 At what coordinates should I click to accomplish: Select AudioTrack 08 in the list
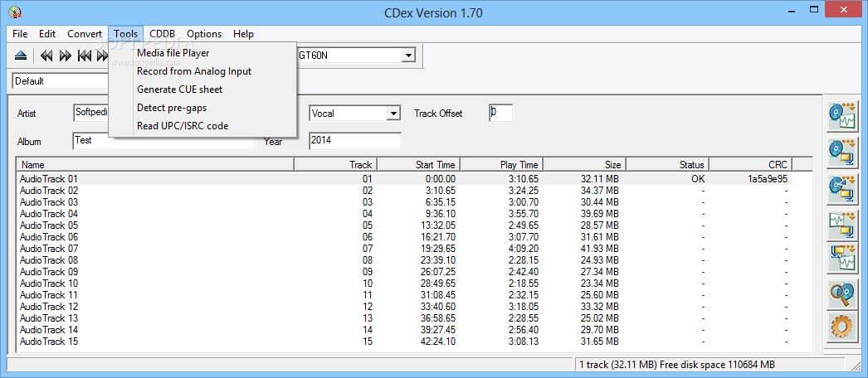(x=405, y=260)
